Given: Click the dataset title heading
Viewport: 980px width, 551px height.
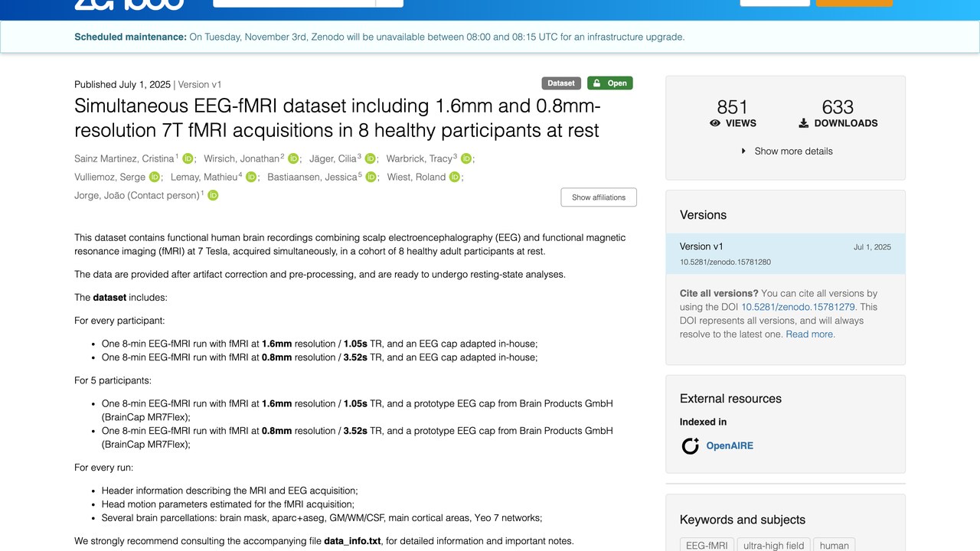Looking at the screenshot, I should click(338, 118).
